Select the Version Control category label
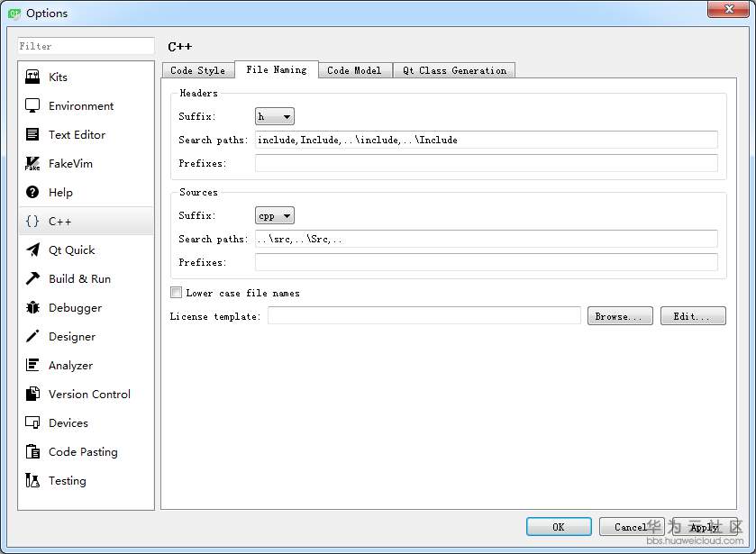Viewport: 756px width, 554px height. (x=89, y=394)
